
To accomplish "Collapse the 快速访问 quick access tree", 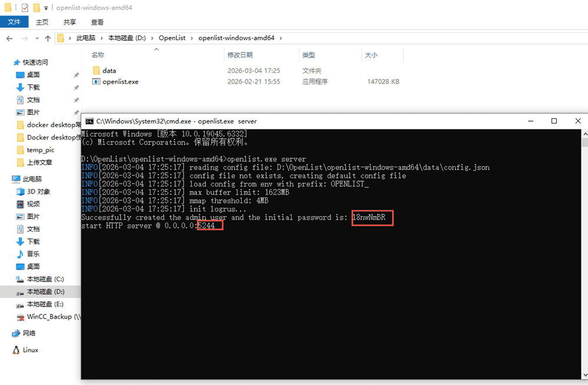I will pyautogui.click(x=6, y=62).
